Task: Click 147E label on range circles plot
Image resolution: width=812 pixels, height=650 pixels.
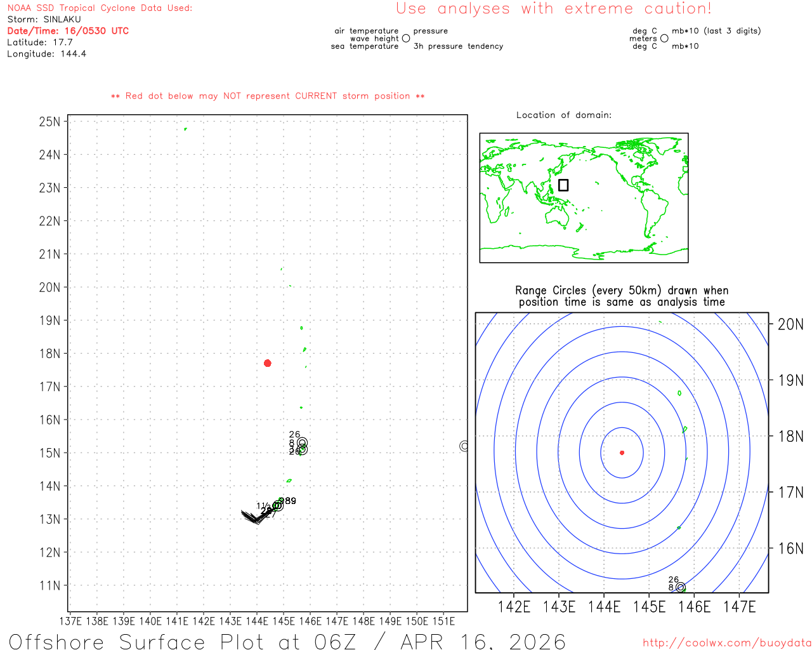Action: 740,607
